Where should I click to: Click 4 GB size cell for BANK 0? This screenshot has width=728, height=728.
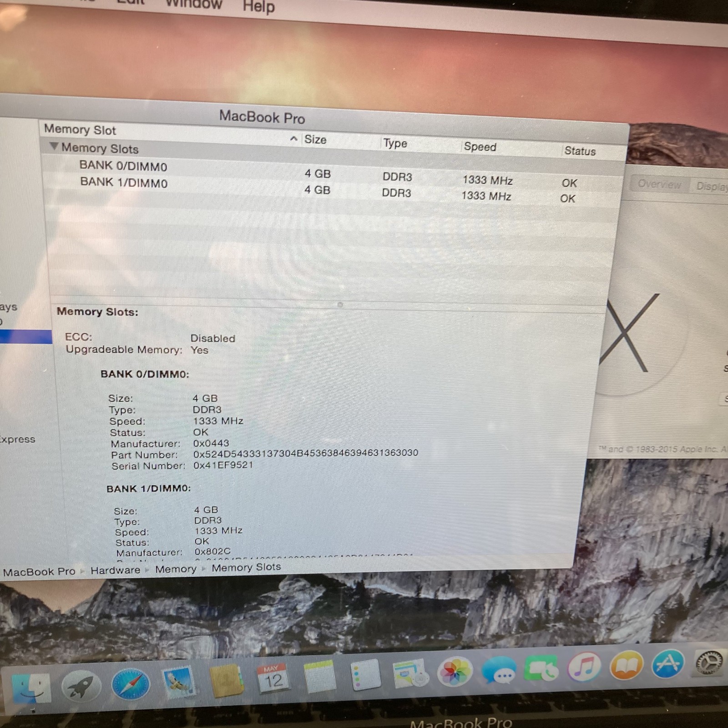click(318, 174)
